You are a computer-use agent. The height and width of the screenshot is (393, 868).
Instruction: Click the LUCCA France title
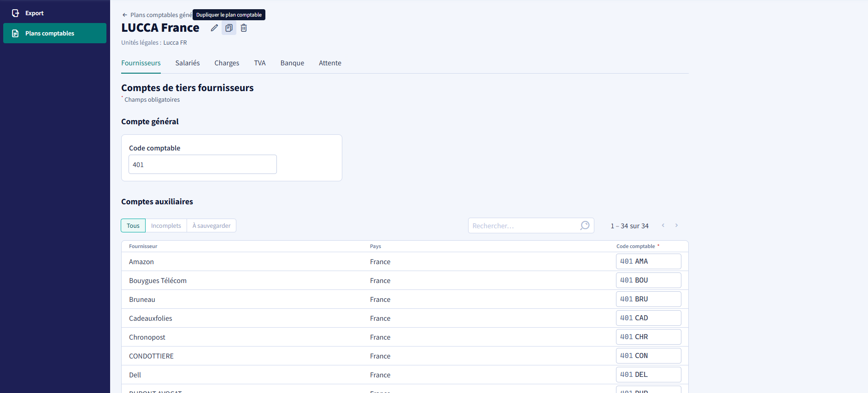(160, 28)
